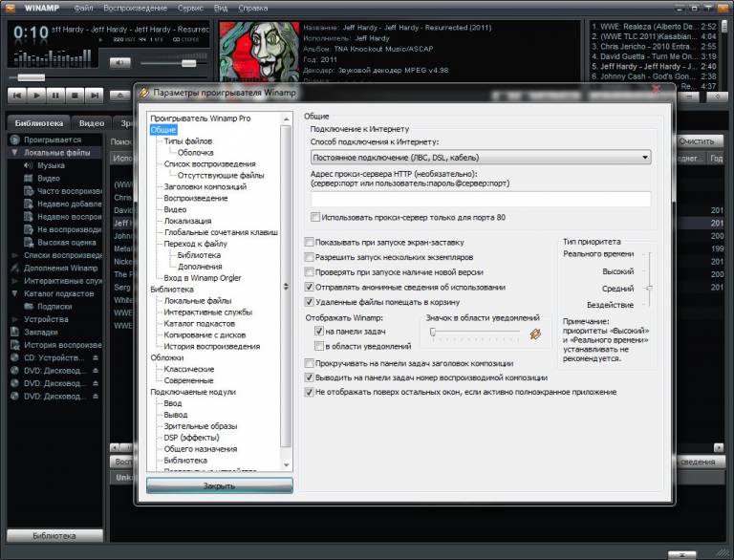734x560 pixels.
Task: Open the Справка menu
Action: (x=252, y=8)
